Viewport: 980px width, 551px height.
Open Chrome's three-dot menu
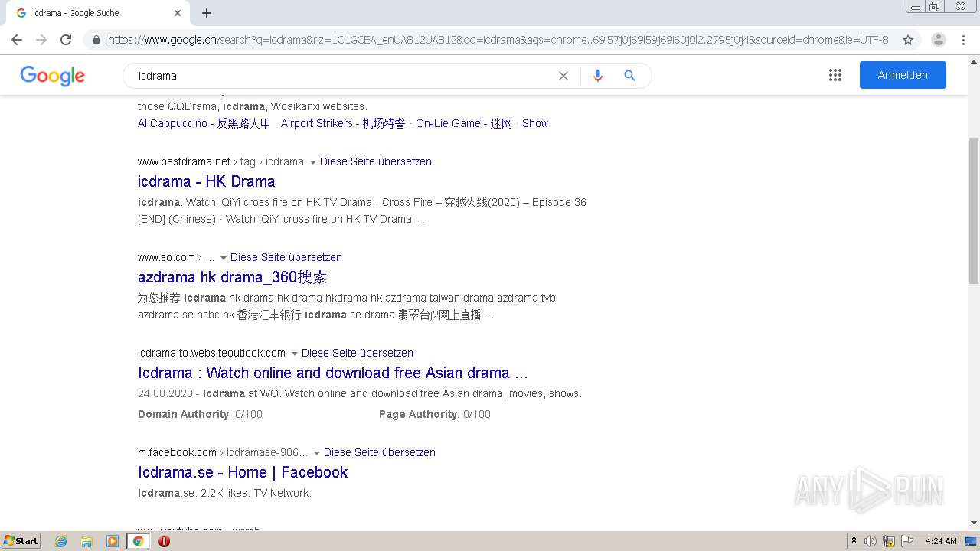[x=963, y=40]
